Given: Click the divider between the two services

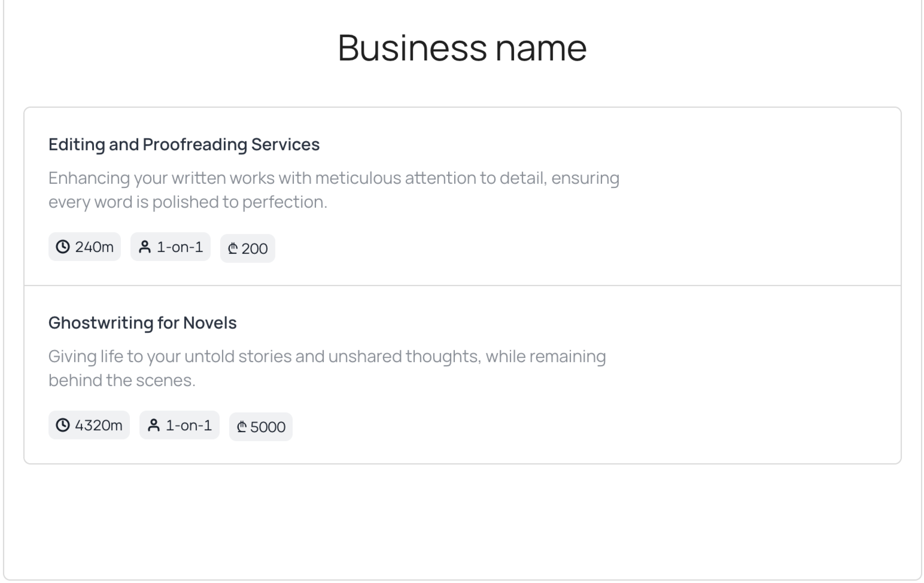Looking at the screenshot, I should pos(462,285).
